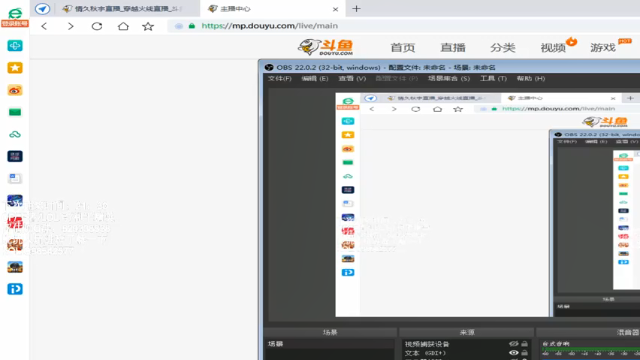Select the 文本 (GDI+) source row
This screenshot has width=640, height=360.
466,353
